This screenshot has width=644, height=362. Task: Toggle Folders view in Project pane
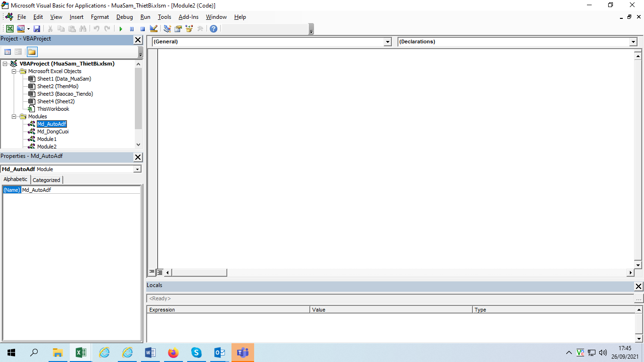[x=32, y=52]
